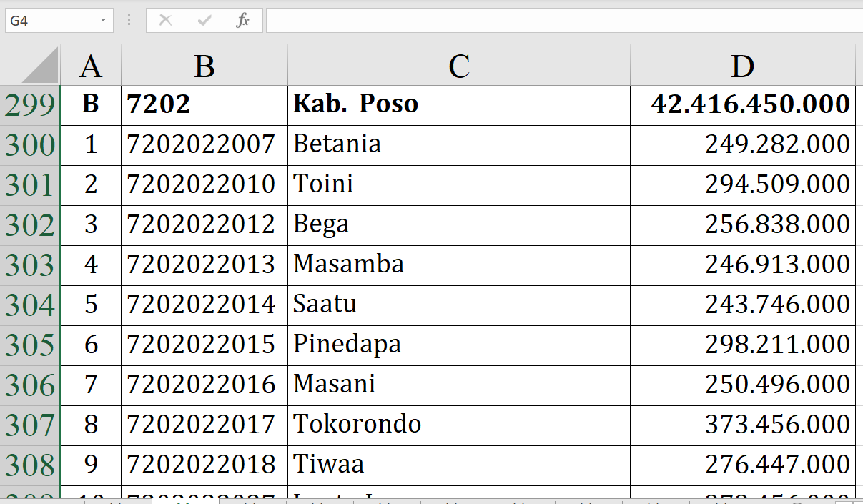The width and height of the screenshot is (863, 504).
Task: Select row 303 header
Action: pyautogui.click(x=30, y=265)
